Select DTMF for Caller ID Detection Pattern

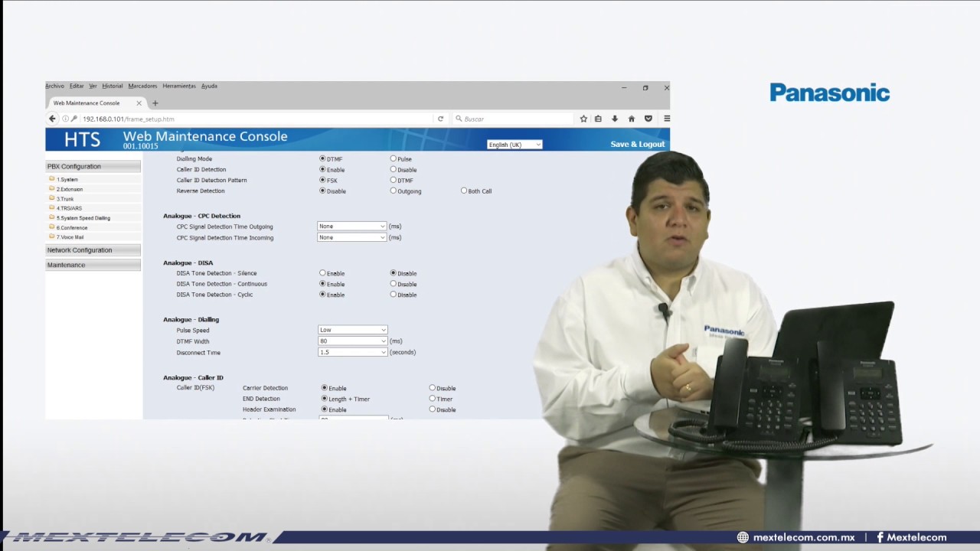pyautogui.click(x=394, y=180)
